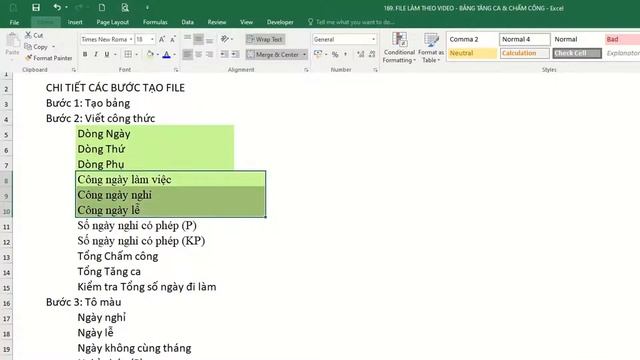
Task: Open the Font settings dialog launcher
Action: [176, 70]
